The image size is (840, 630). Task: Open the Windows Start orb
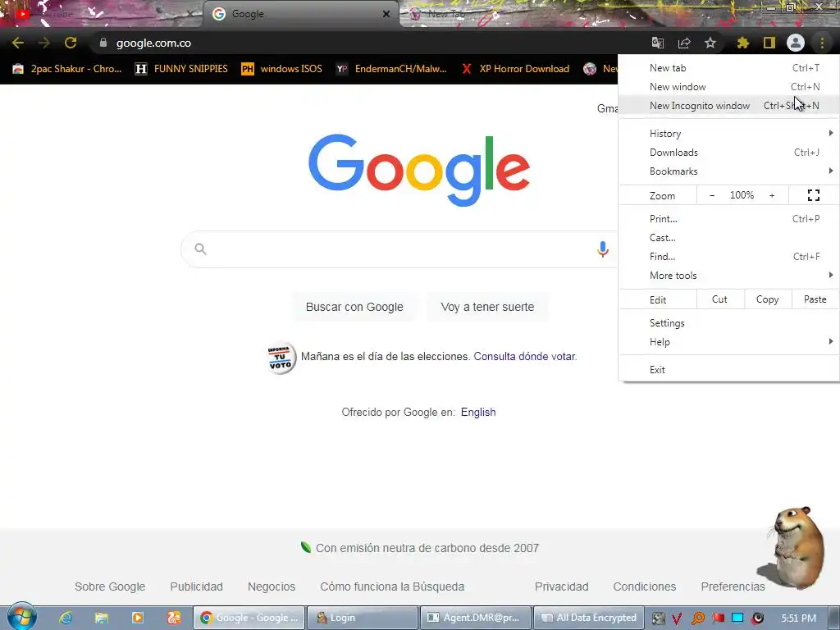[x=21, y=617]
